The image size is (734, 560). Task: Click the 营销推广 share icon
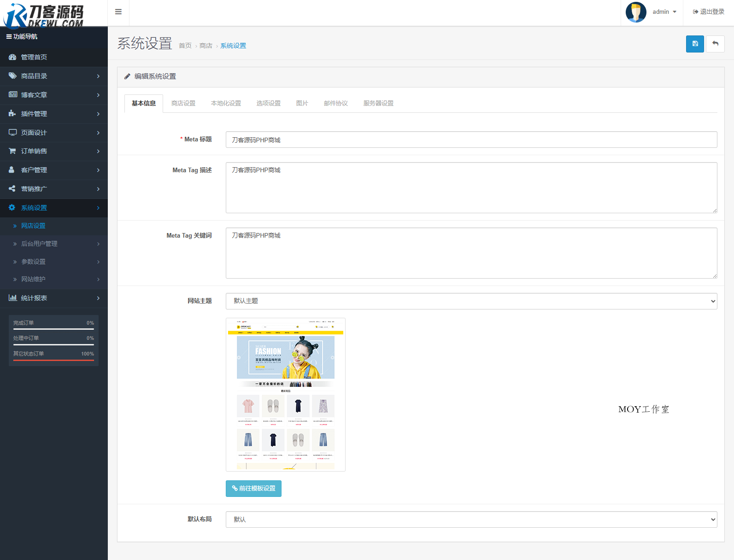[12, 189]
